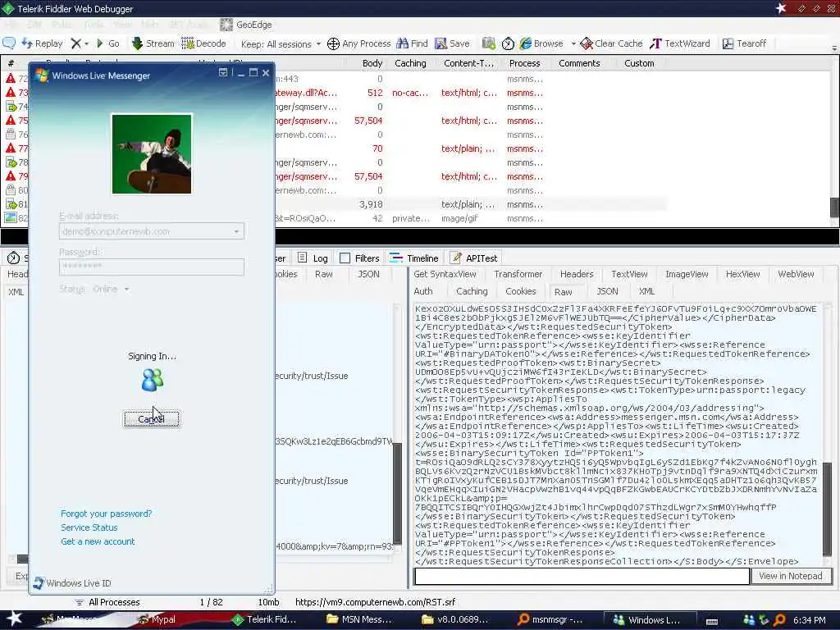Open the APITest tab

(474, 258)
